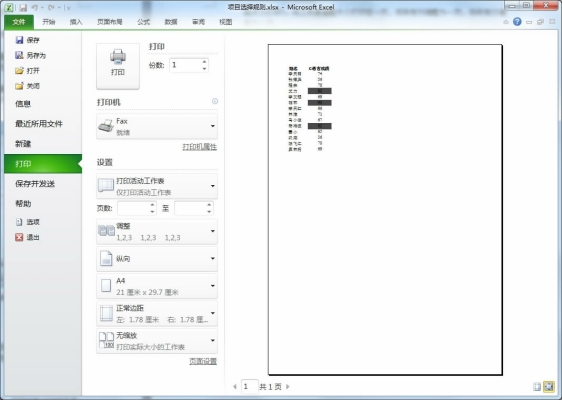Expand the portrait orientation (纵向) dropdown
This screenshot has width=562, height=400.
tap(157, 258)
